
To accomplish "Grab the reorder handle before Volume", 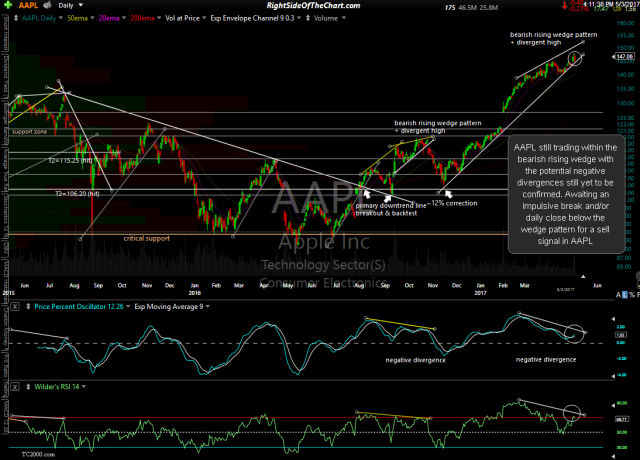I will (308, 18).
